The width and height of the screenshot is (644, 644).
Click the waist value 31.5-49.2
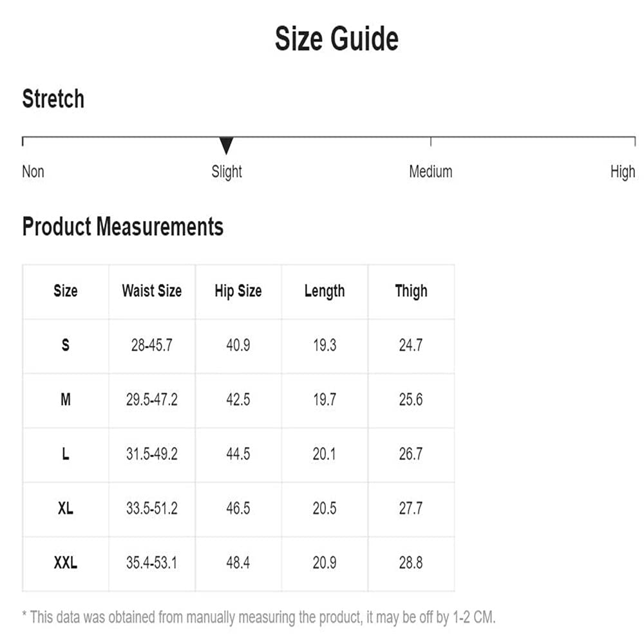point(152,454)
